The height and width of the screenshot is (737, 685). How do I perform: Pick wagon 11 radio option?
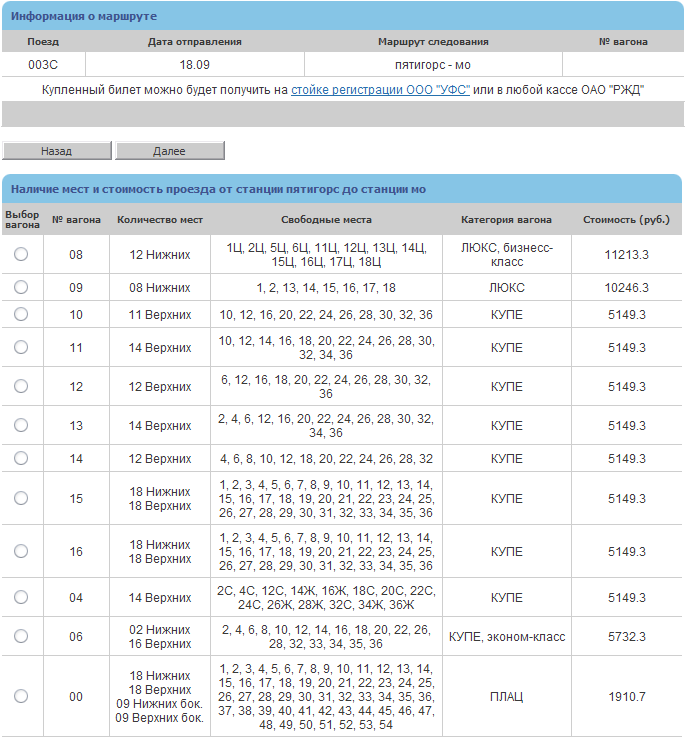click(x=21, y=348)
